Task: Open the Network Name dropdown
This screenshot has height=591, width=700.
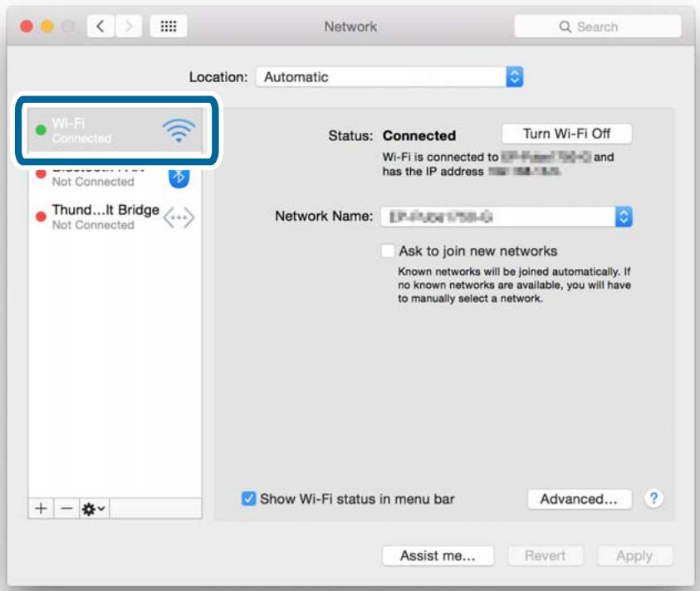Action: (x=507, y=217)
